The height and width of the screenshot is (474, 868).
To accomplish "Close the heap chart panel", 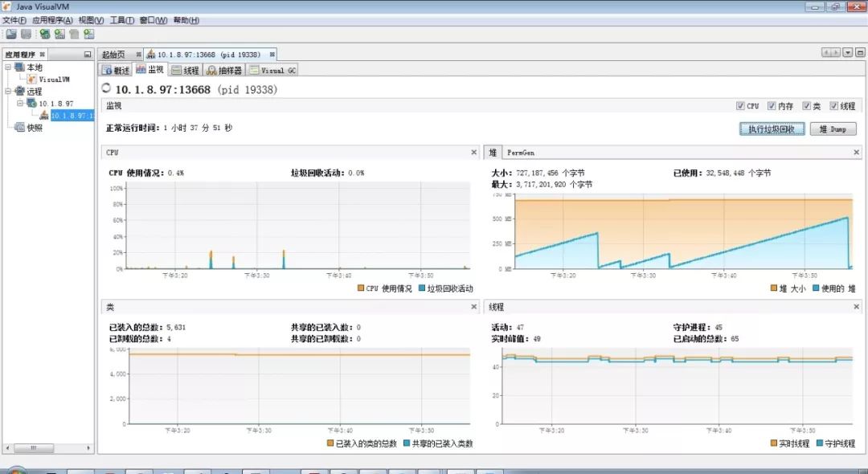I will tap(857, 152).
